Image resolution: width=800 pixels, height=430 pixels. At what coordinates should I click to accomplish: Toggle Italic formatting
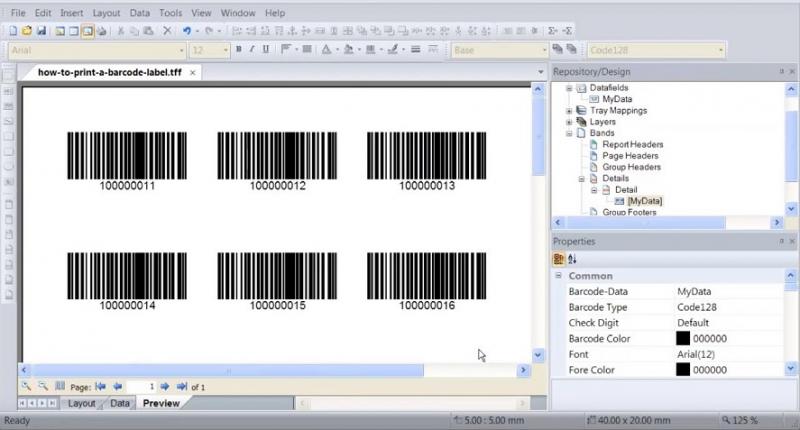click(x=252, y=49)
